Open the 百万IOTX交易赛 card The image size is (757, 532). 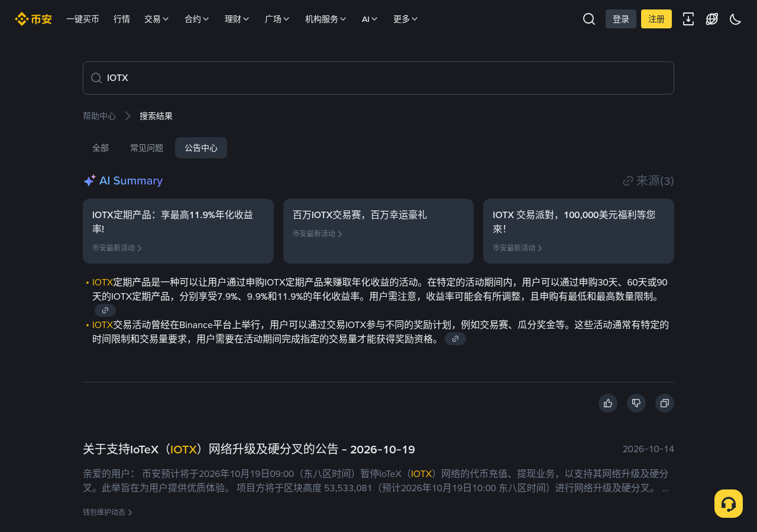pyautogui.click(x=378, y=231)
